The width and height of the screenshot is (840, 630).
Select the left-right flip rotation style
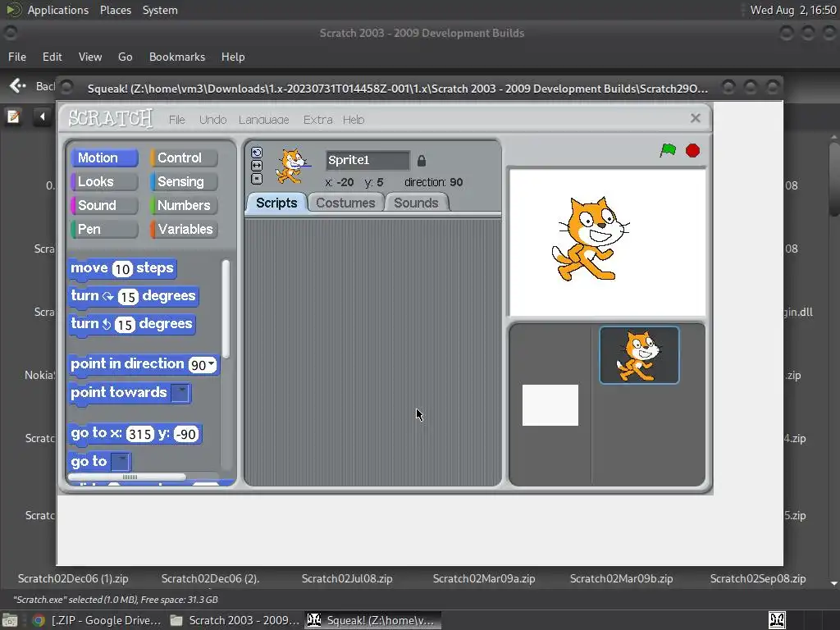click(x=257, y=166)
